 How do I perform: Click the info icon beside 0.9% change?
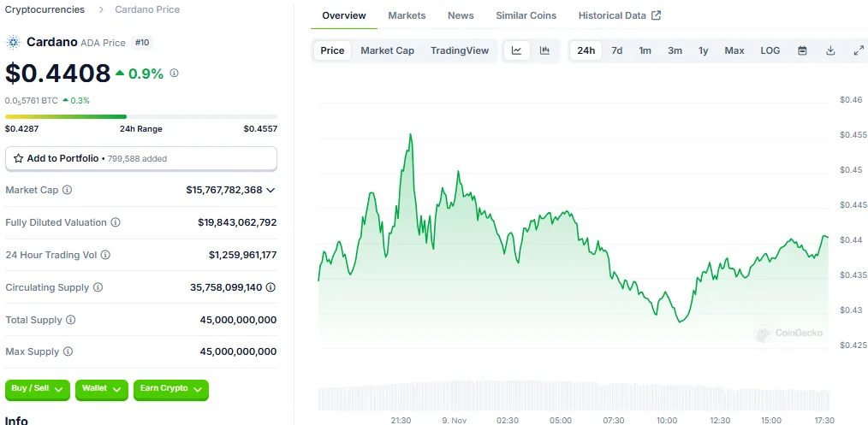[x=174, y=73]
